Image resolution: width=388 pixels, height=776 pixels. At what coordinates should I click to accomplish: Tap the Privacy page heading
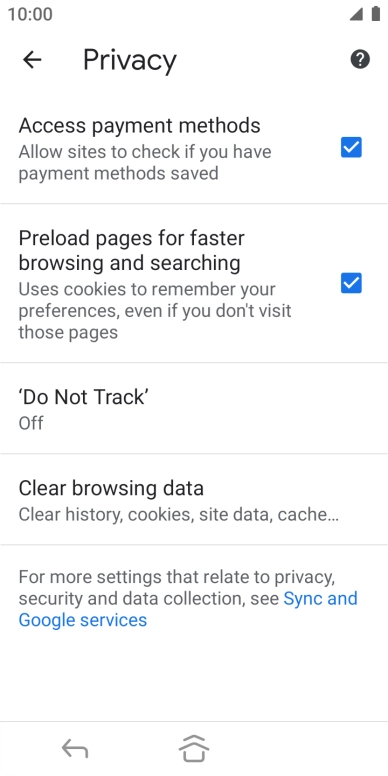(x=130, y=60)
